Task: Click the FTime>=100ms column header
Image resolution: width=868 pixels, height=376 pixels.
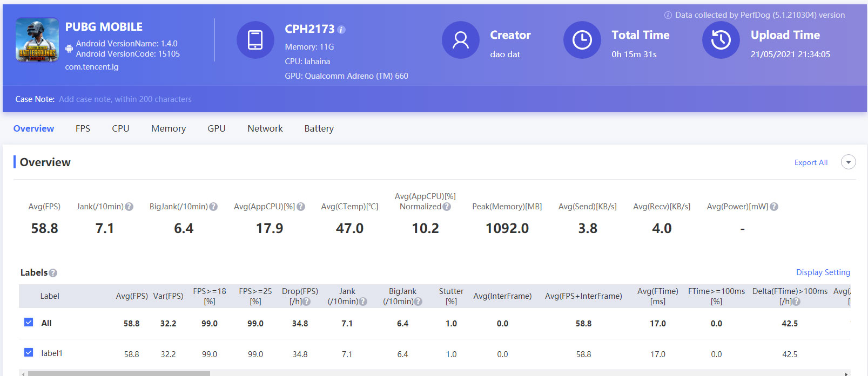Action: point(716,296)
